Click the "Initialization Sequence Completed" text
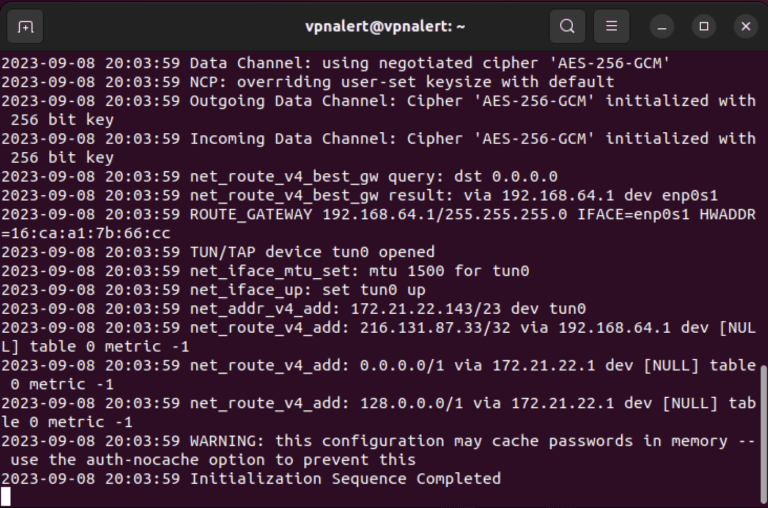 click(x=345, y=479)
